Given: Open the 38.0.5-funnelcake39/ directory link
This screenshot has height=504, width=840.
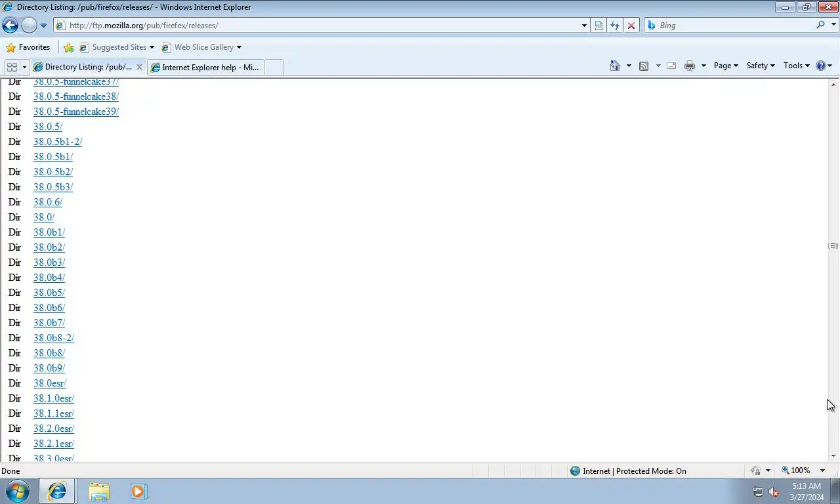Looking at the screenshot, I should point(76,112).
